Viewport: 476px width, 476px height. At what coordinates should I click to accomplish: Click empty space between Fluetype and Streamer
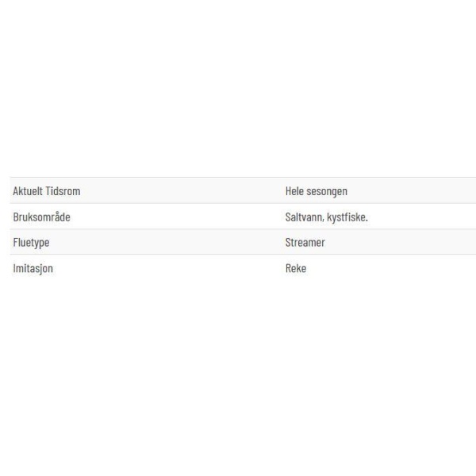click(x=167, y=243)
